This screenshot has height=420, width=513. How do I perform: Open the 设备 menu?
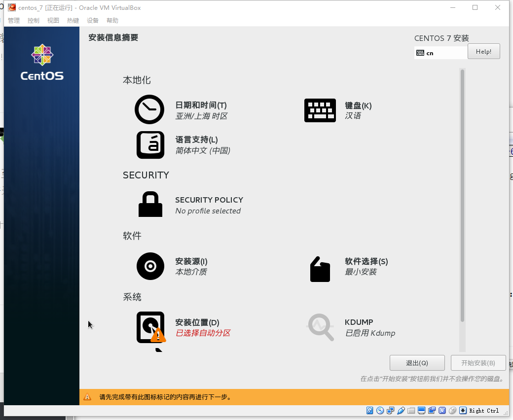click(x=93, y=21)
